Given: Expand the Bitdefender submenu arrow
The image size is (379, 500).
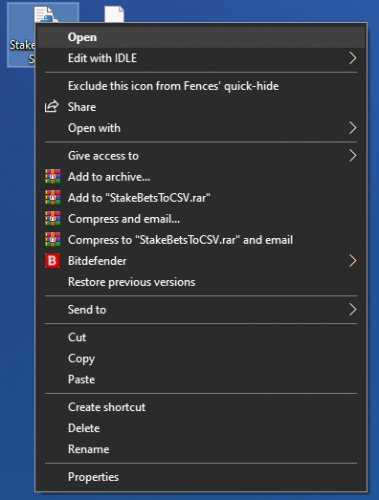Looking at the screenshot, I should click(352, 261).
